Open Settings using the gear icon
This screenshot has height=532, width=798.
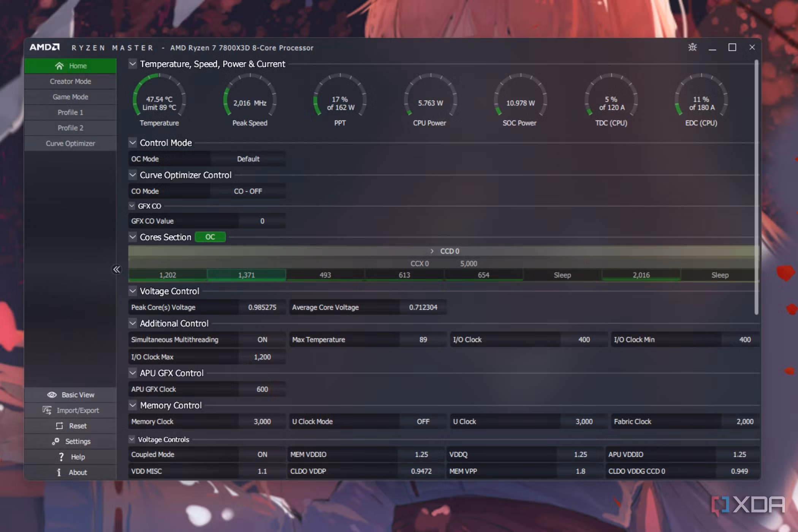[55, 441]
